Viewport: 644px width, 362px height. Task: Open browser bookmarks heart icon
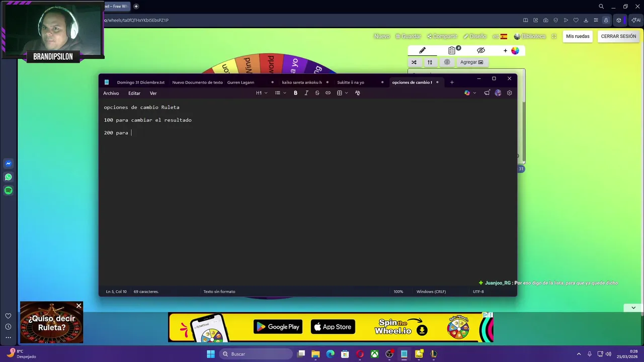tap(576, 20)
